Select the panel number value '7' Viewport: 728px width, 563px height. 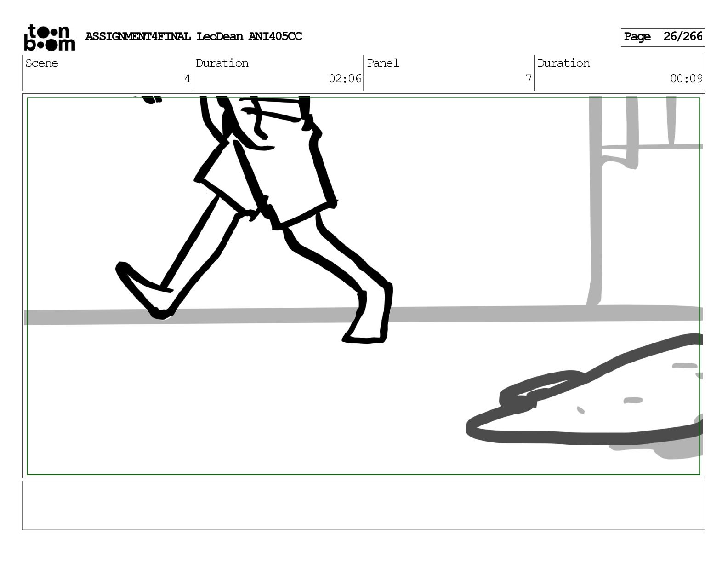(x=529, y=79)
